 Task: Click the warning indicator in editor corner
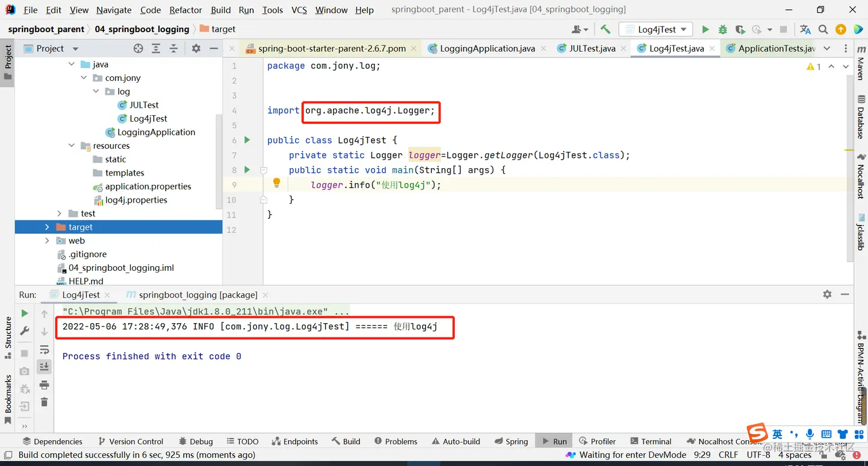click(813, 67)
